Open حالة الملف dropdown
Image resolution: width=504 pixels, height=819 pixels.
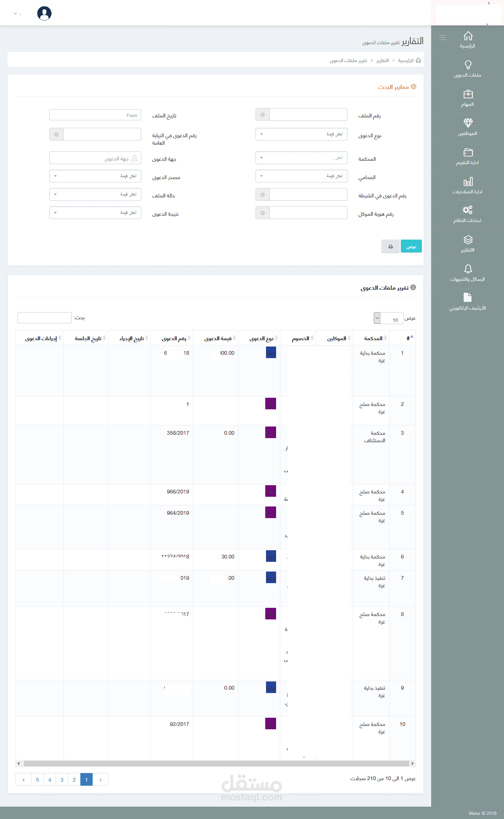point(95,194)
